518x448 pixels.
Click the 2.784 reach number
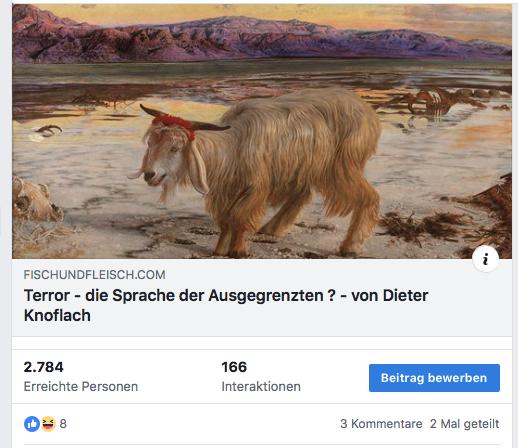43,367
